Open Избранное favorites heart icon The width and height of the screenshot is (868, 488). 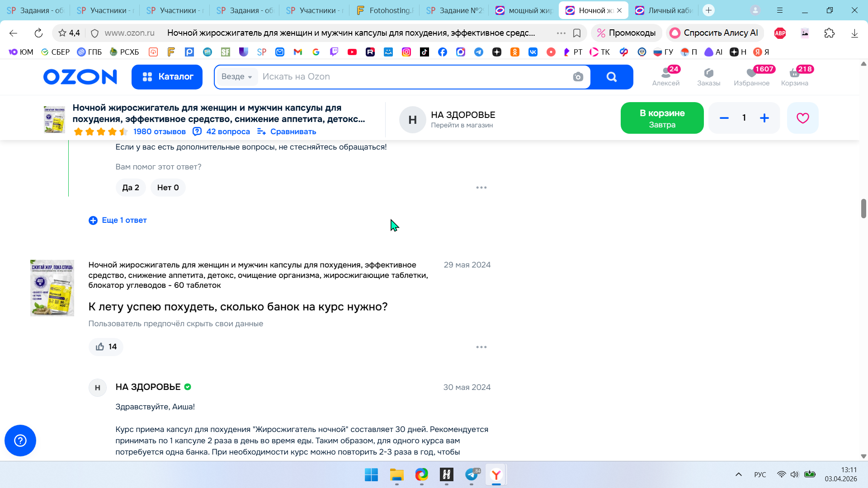click(751, 76)
